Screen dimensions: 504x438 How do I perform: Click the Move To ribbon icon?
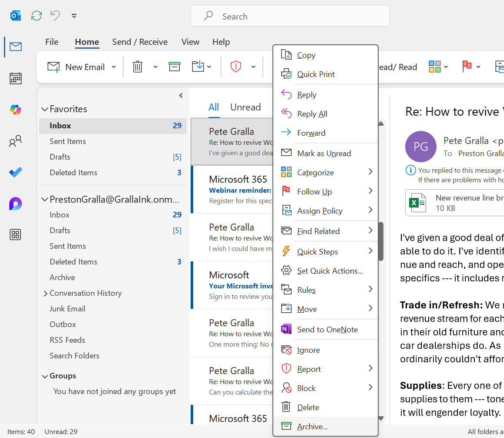tap(197, 67)
